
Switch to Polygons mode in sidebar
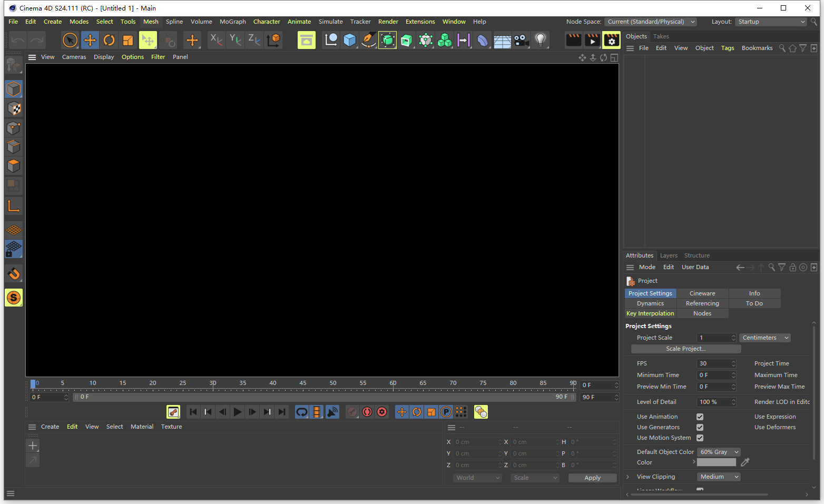(x=14, y=166)
